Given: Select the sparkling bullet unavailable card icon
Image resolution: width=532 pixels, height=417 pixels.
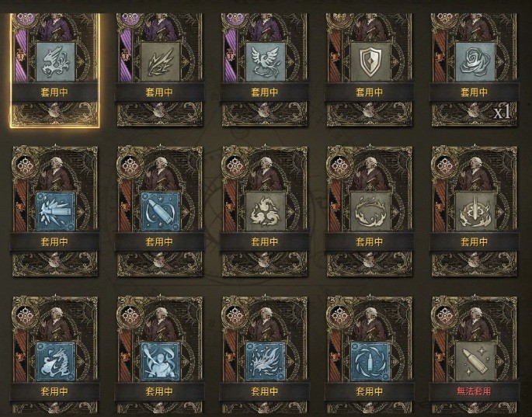Looking at the screenshot, I should [475, 361].
